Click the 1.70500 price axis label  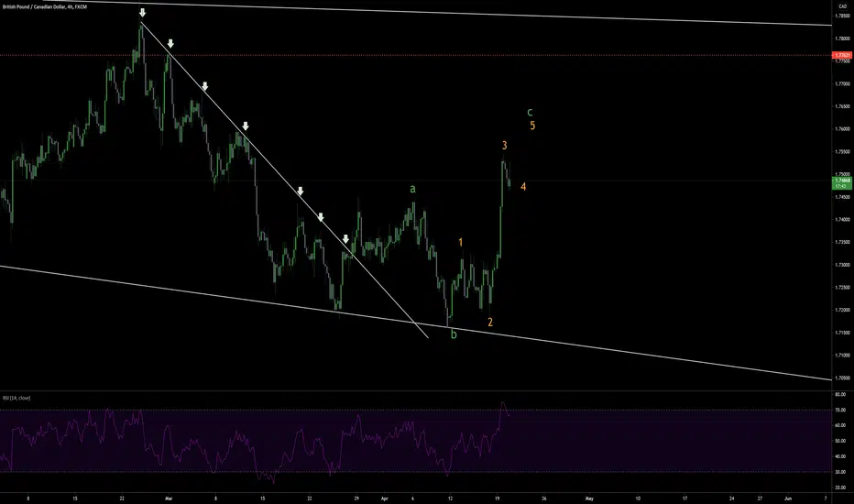842,378
